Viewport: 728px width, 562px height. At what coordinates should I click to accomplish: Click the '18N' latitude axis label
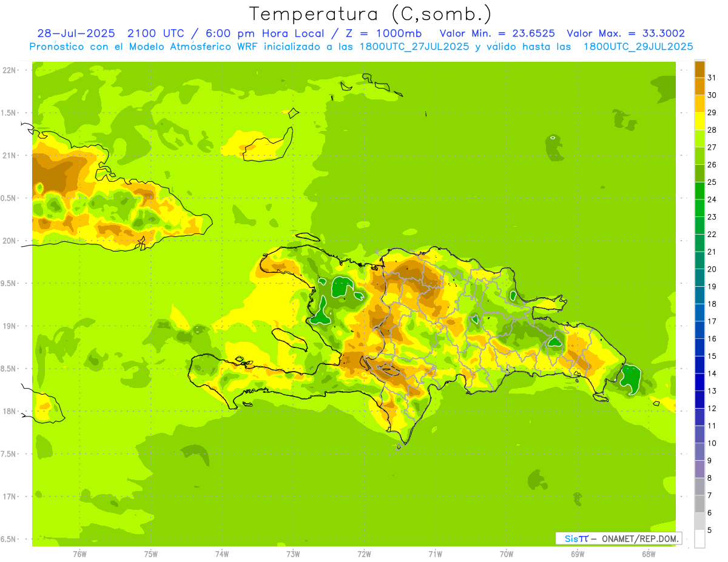pyautogui.click(x=9, y=411)
